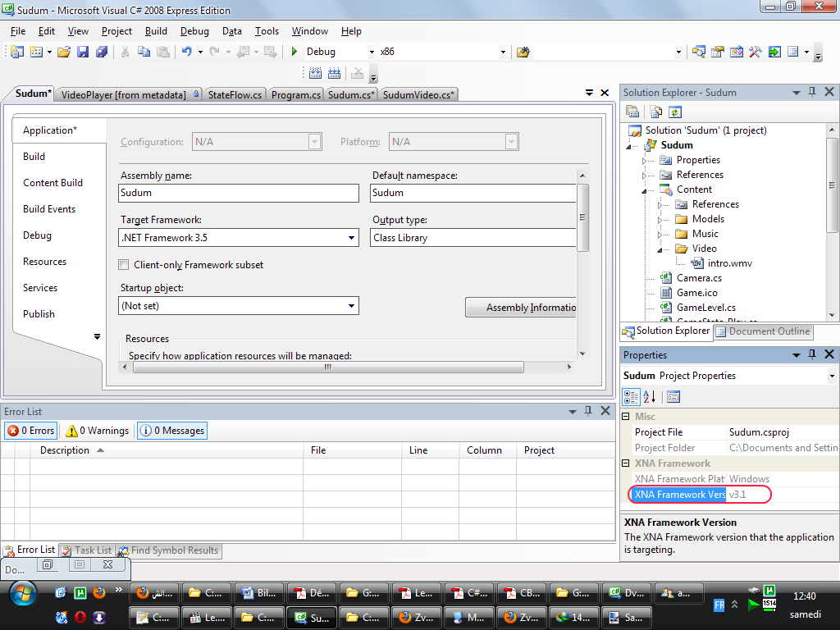
Task: Open the Properties Window toolbar icon
Action: pos(717,52)
